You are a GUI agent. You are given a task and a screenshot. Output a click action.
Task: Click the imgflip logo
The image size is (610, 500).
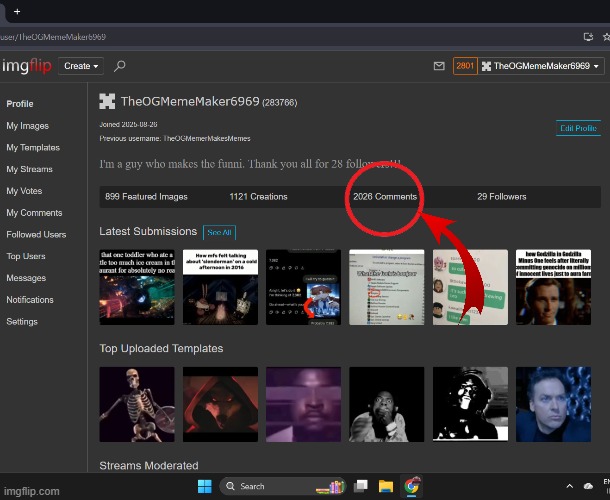27,66
